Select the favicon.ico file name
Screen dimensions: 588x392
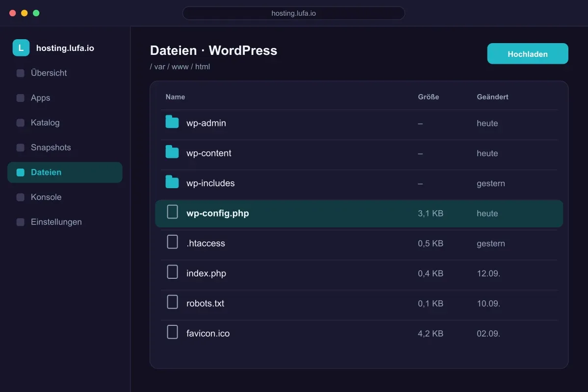click(x=208, y=333)
